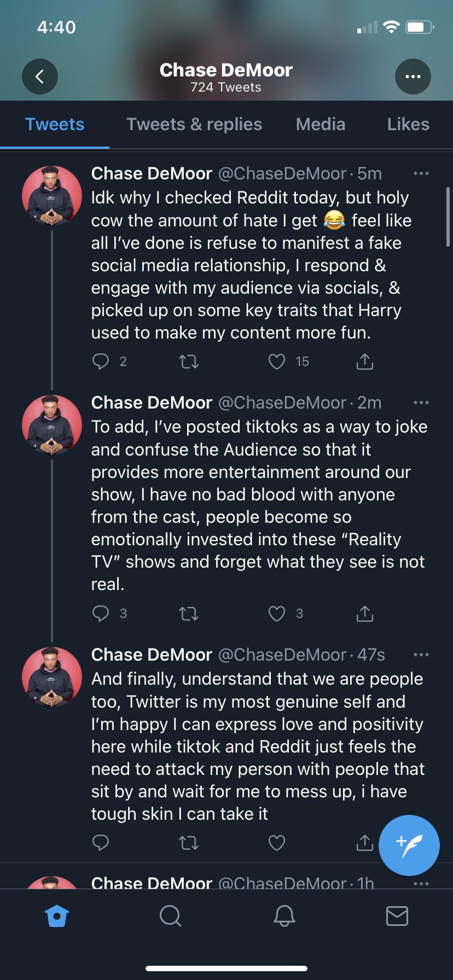Like the newest 47s tweet
This screenshot has height=980, width=453.
pos(277,843)
